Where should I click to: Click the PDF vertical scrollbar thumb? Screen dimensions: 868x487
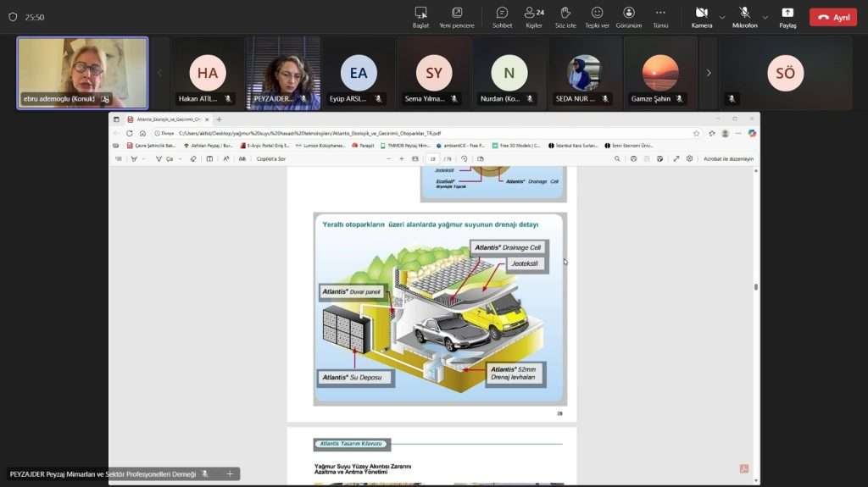pos(756,286)
